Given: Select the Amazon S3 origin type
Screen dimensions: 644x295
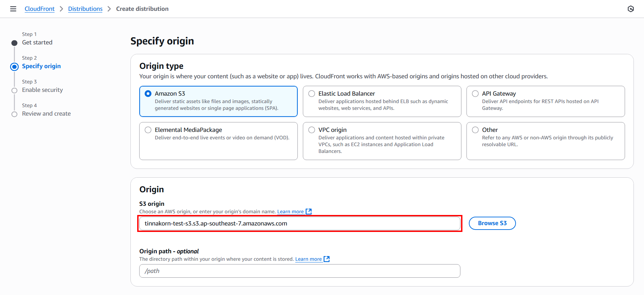Looking at the screenshot, I should 148,94.
